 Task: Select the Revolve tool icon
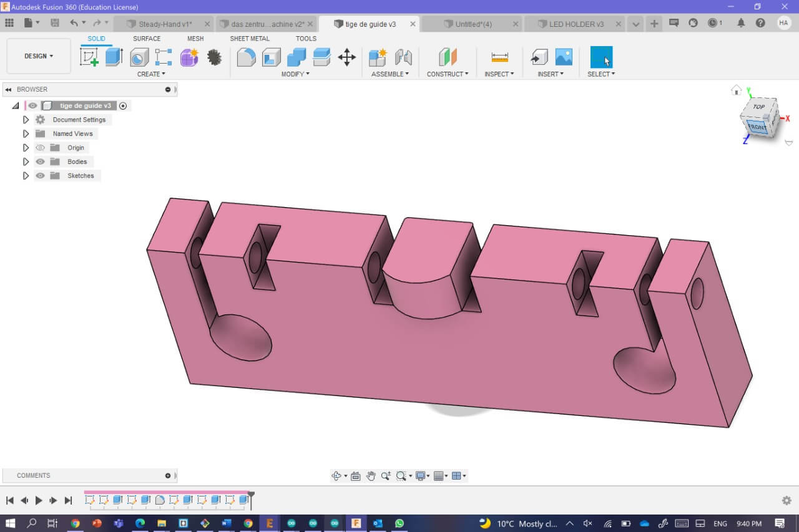[139, 57]
